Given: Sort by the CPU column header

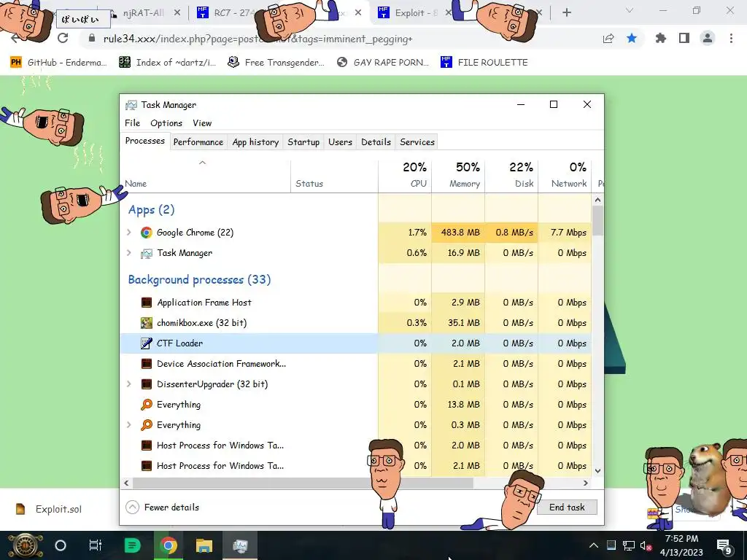Looking at the screenshot, I should coord(405,175).
